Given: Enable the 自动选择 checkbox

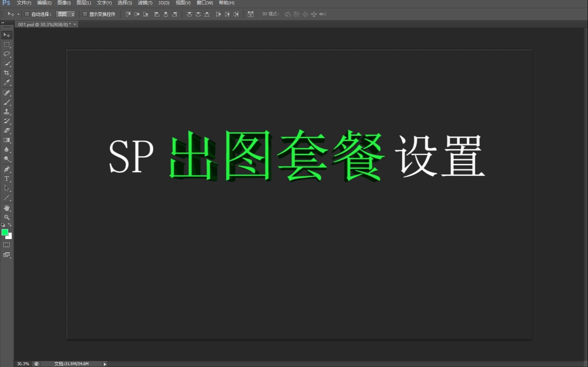Looking at the screenshot, I should pyautogui.click(x=27, y=14).
